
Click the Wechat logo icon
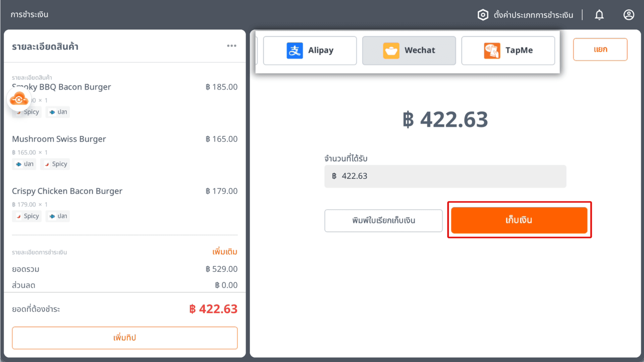(x=391, y=51)
